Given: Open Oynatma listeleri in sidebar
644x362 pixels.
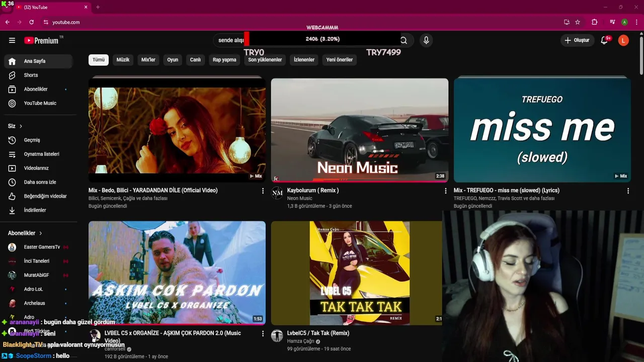Looking at the screenshot, I should (x=39, y=154).
